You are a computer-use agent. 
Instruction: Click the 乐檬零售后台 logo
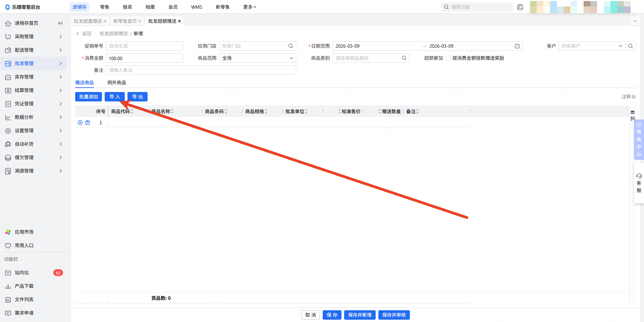click(x=22, y=7)
